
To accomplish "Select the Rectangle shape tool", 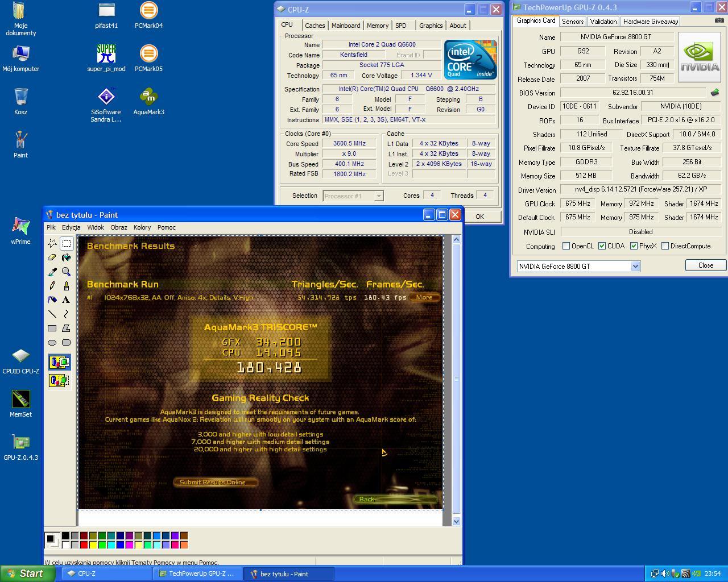I will [x=52, y=328].
